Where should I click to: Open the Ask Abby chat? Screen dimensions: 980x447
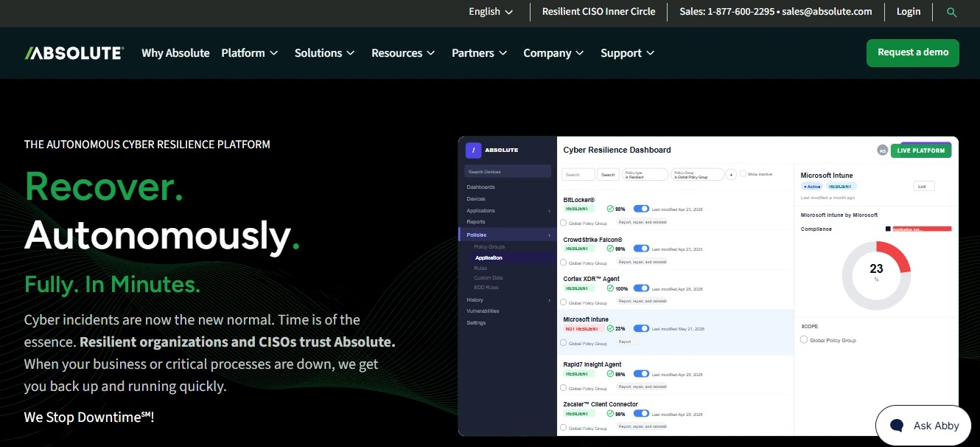[x=923, y=426]
